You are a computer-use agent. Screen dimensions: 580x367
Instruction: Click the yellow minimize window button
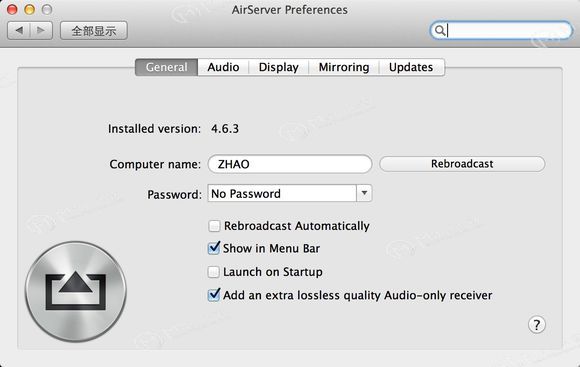point(30,10)
